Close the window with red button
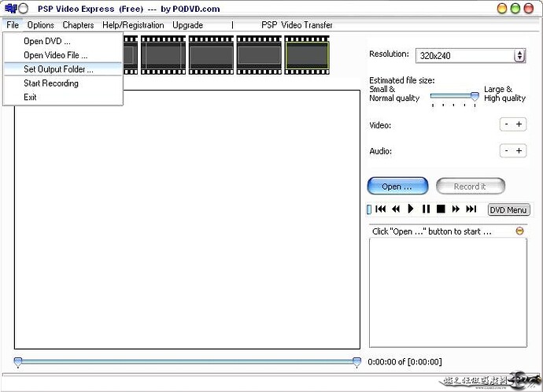 (x=529, y=9)
